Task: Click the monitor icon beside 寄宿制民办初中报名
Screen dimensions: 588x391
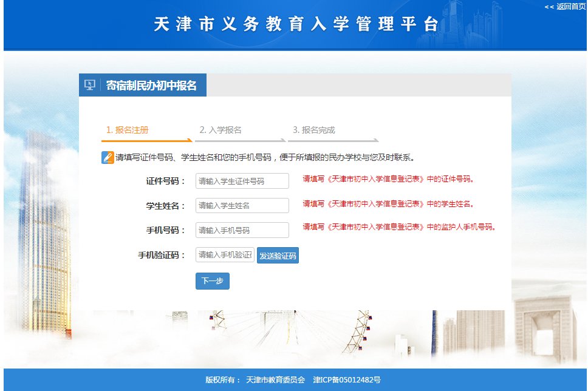Action: pyautogui.click(x=89, y=85)
